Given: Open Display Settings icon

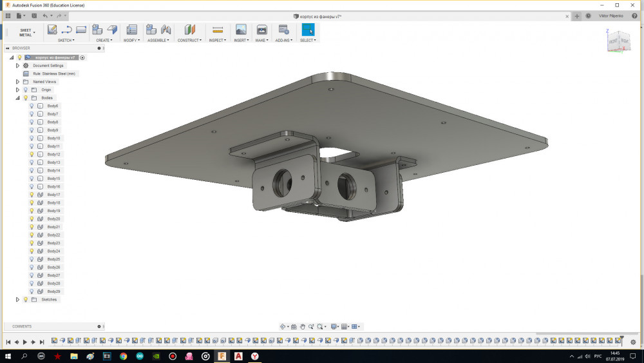Looking at the screenshot, I should coord(334,326).
